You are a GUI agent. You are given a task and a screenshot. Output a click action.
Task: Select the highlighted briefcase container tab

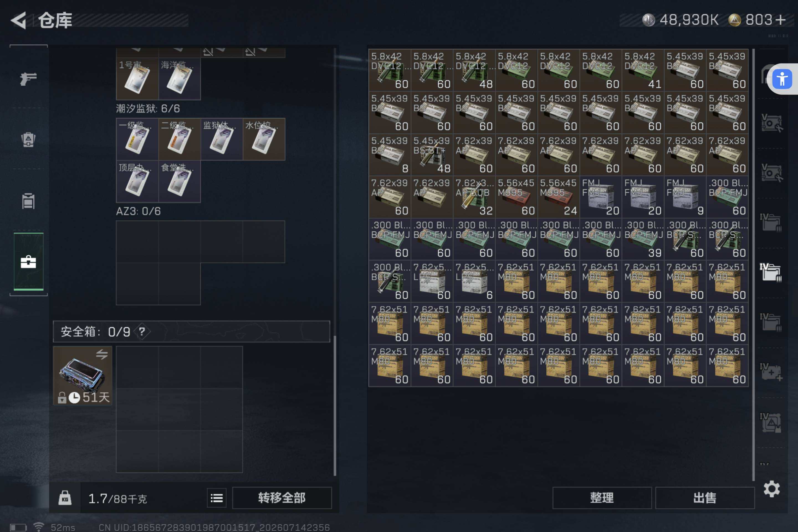point(29,262)
